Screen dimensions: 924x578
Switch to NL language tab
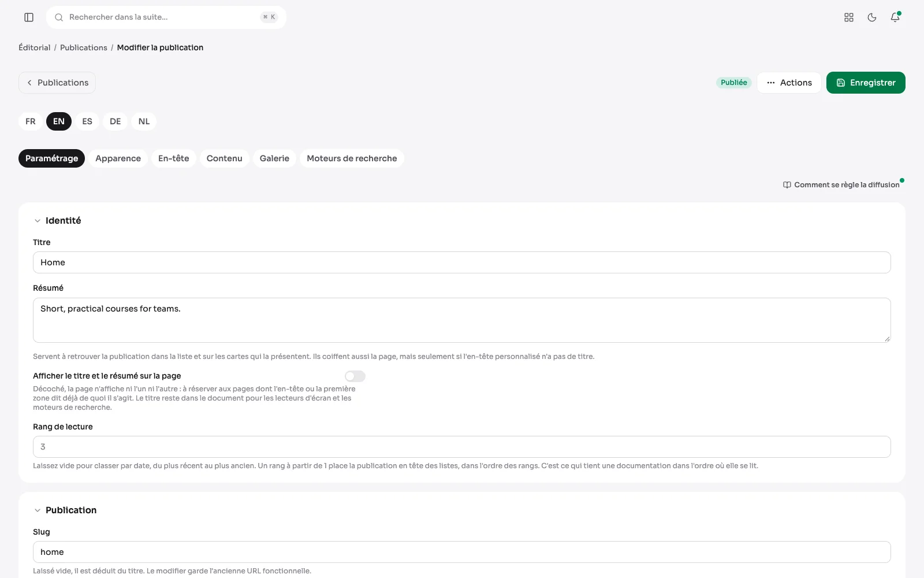coord(144,121)
